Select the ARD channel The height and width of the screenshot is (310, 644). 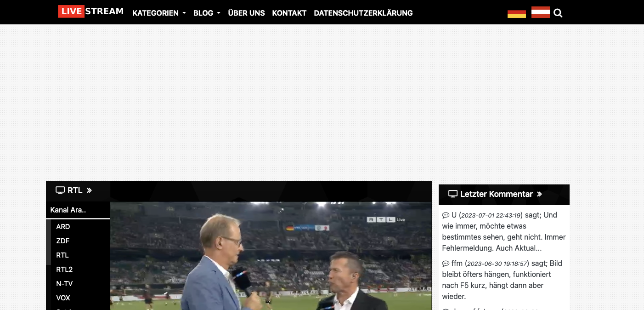[x=63, y=227]
